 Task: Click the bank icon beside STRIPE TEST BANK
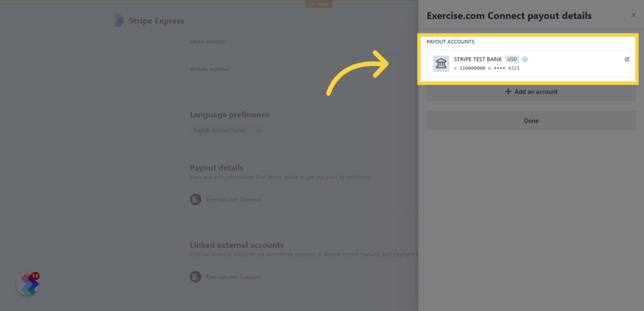coord(441,63)
